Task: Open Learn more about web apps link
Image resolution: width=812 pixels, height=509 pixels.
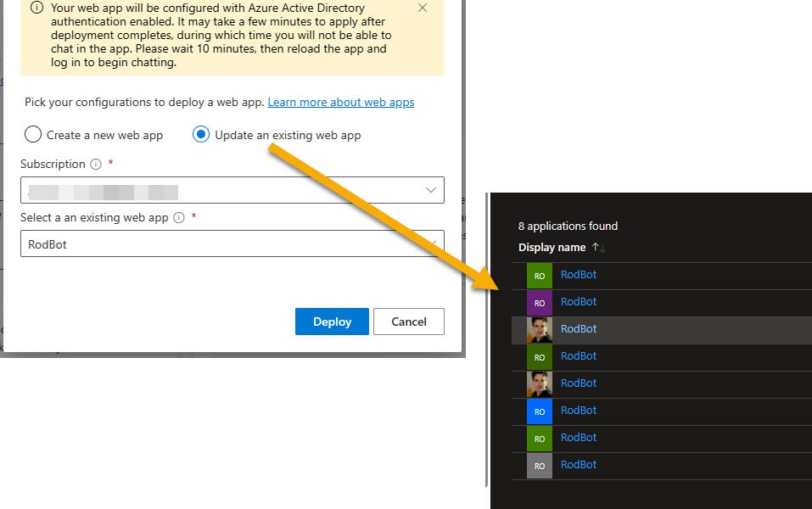Action: [x=341, y=102]
